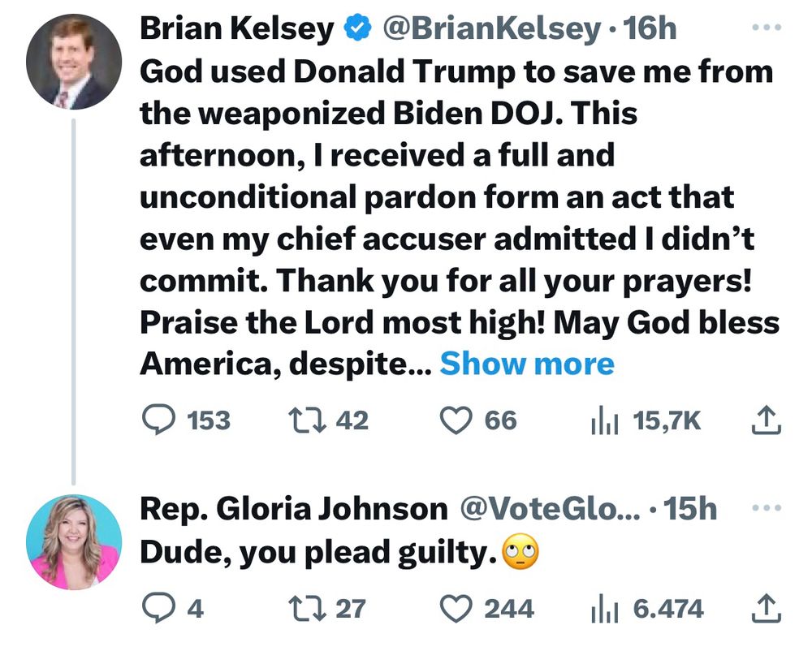View analytics icon showing 15,7K views
Image resolution: width=812 pixels, height=651 pixels.
[x=605, y=419]
